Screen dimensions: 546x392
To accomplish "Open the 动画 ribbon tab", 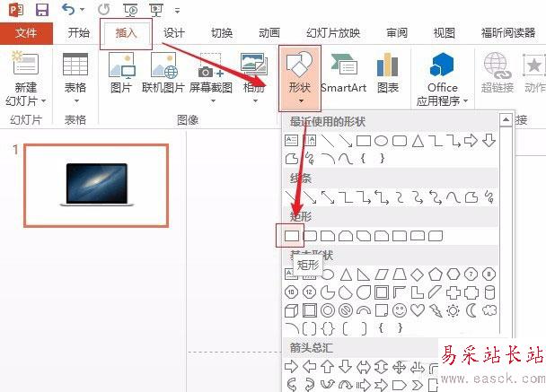I will [x=269, y=33].
